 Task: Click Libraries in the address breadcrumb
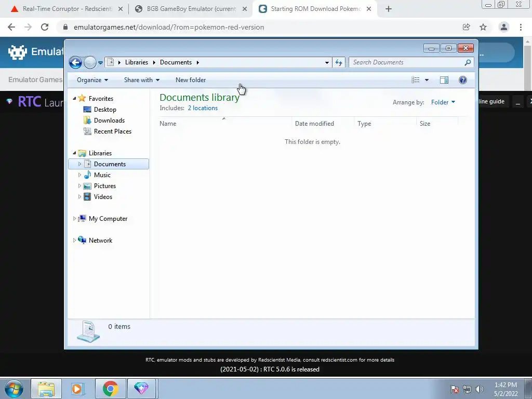(137, 62)
